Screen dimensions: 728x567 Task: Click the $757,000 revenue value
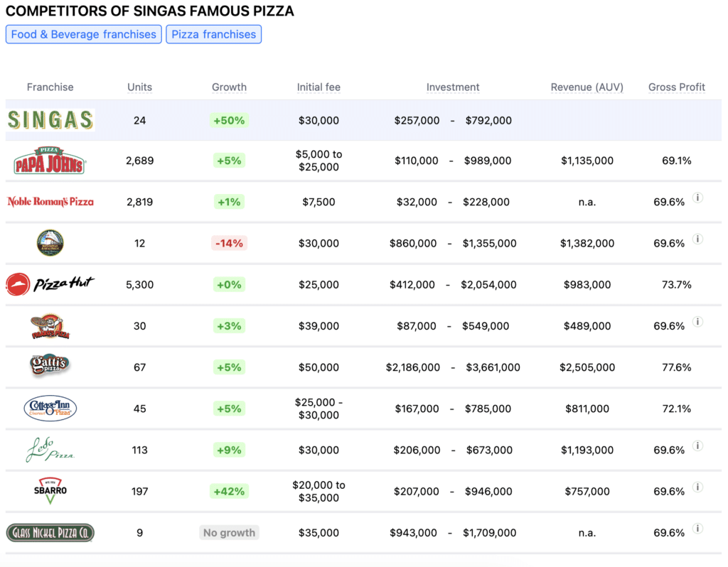(587, 492)
